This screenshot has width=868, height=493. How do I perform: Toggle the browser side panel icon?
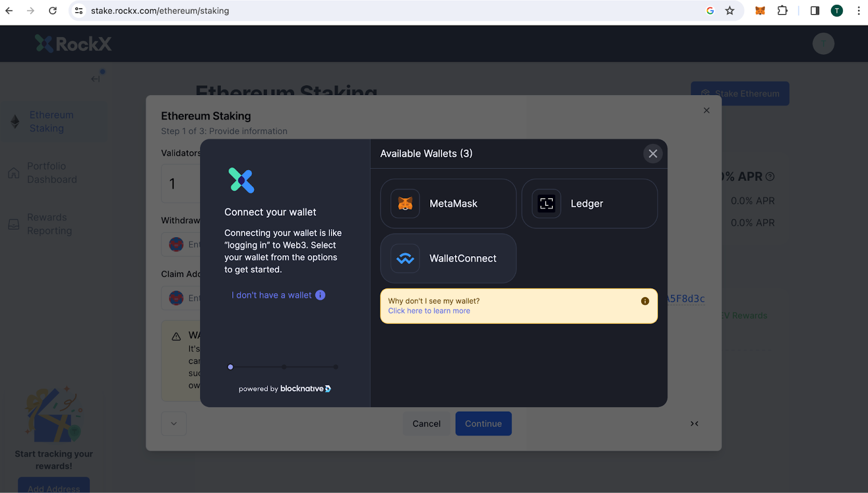[x=814, y=11]
